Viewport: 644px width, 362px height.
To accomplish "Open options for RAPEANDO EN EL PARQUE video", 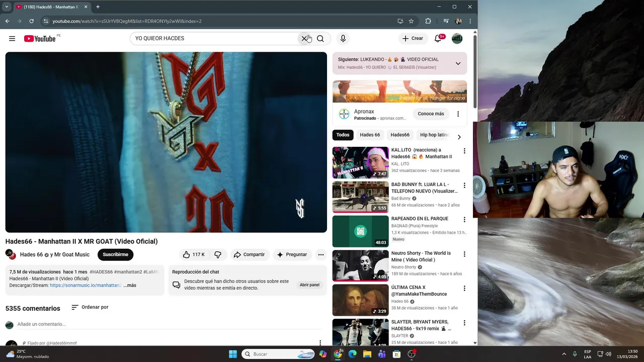I will coord(464,220).
